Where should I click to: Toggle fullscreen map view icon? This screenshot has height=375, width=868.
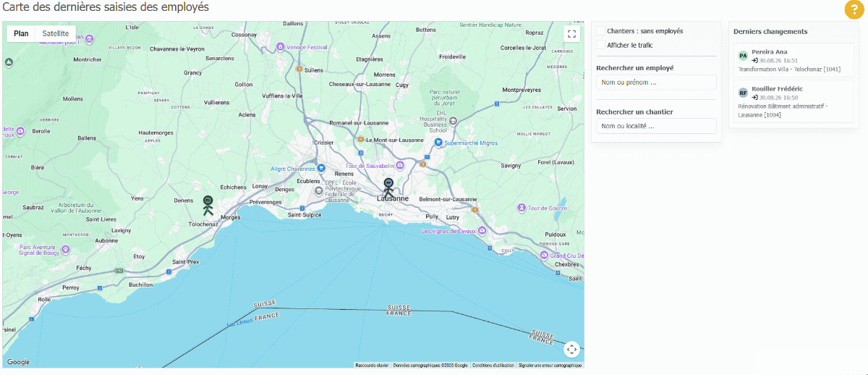571,33
